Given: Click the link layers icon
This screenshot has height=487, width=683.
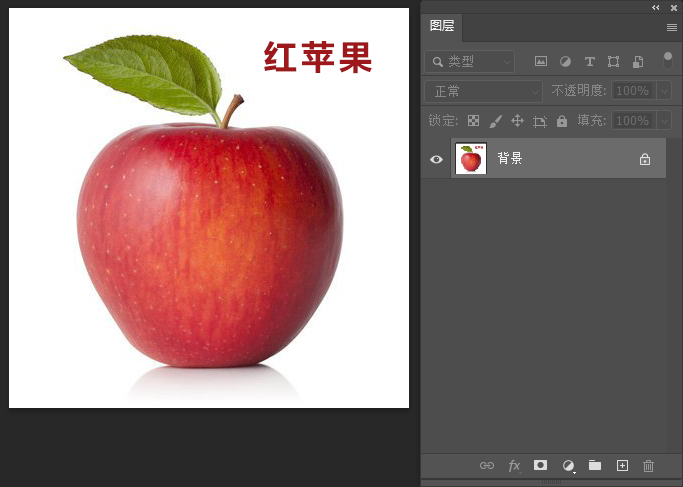Looking at the screenshot, I should 487,465.
